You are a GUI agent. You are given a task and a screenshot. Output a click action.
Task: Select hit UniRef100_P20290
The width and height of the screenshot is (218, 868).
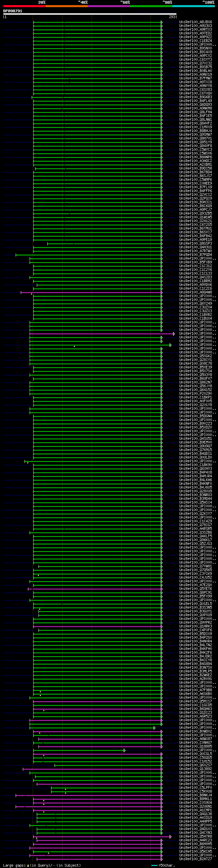click(196, 394)
